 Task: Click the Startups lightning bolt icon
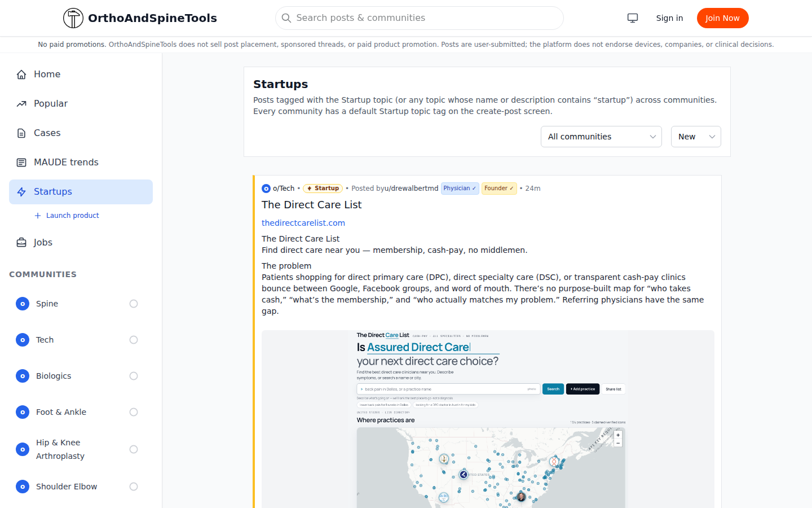21,192
